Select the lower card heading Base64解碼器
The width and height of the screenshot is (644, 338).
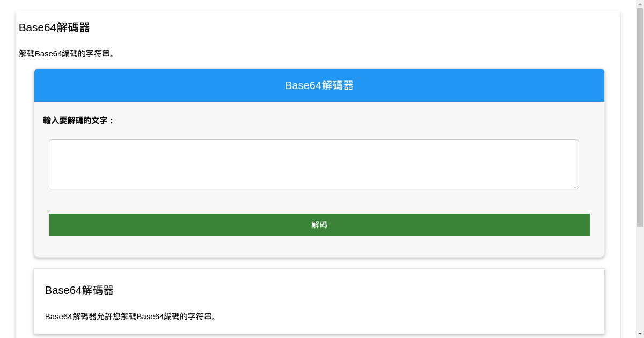(79, 290)
